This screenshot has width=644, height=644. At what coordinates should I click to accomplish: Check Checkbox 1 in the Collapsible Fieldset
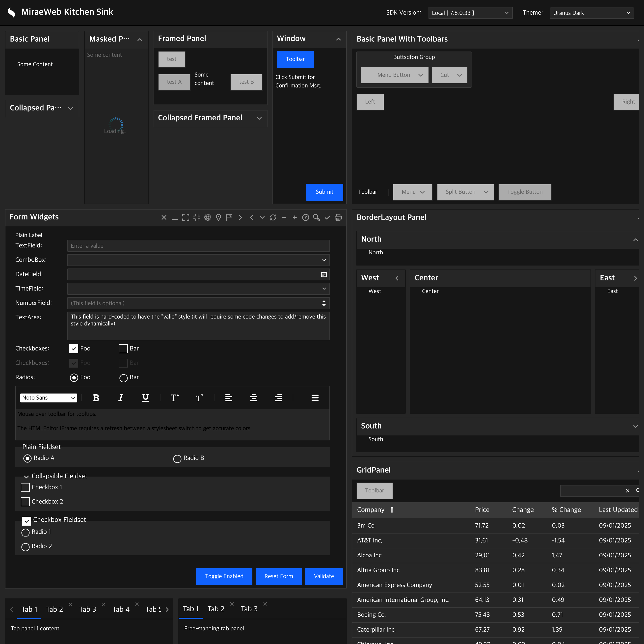(25, 487)
